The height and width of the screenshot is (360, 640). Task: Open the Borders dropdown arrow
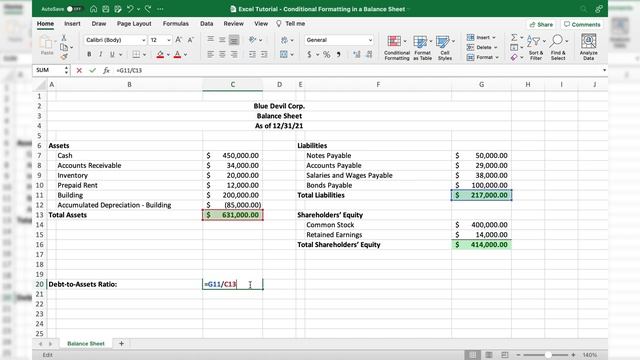[144, 54]
